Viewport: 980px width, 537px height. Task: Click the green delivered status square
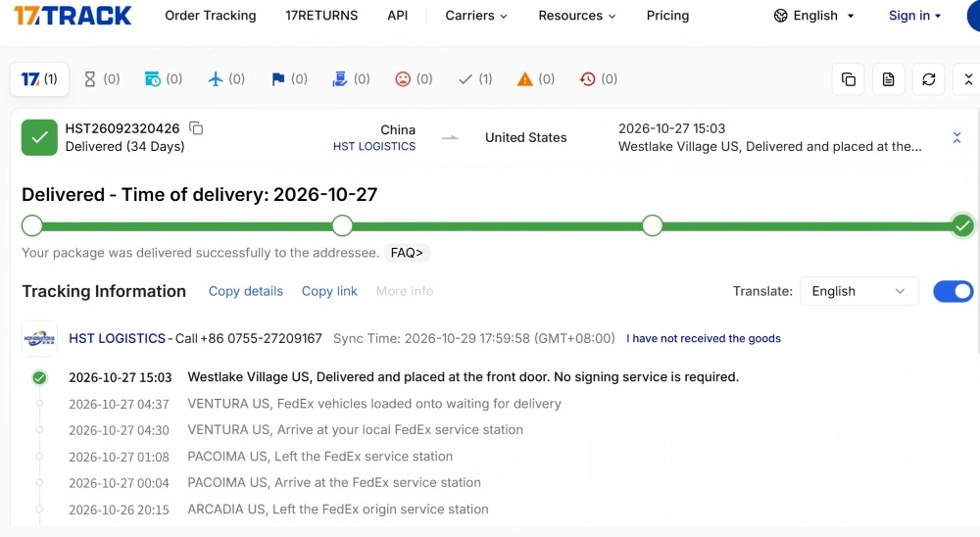tap(39, 137)
